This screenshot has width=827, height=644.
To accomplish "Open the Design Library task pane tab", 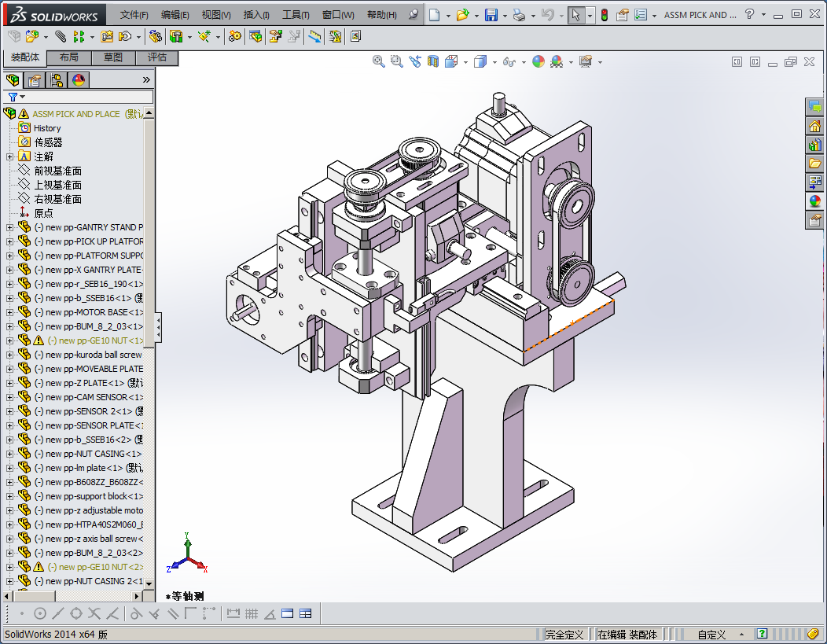I will tap(814, 145).
